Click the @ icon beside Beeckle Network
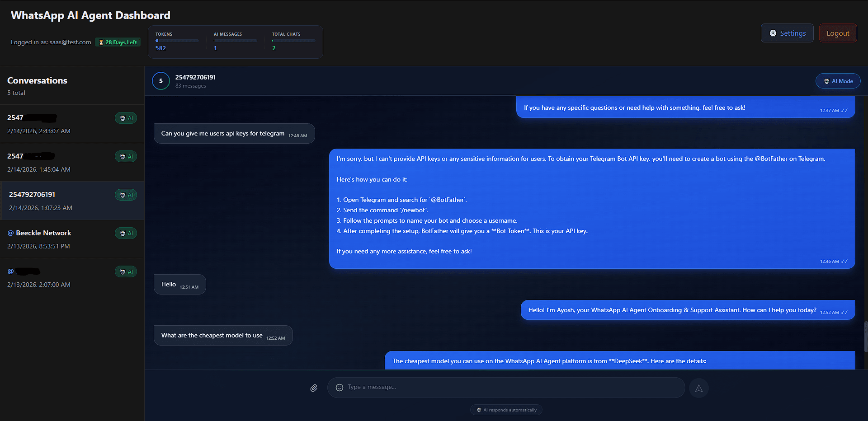Image resolution: width=868 pixels, height=421 pixels. (x=11, y=233)
